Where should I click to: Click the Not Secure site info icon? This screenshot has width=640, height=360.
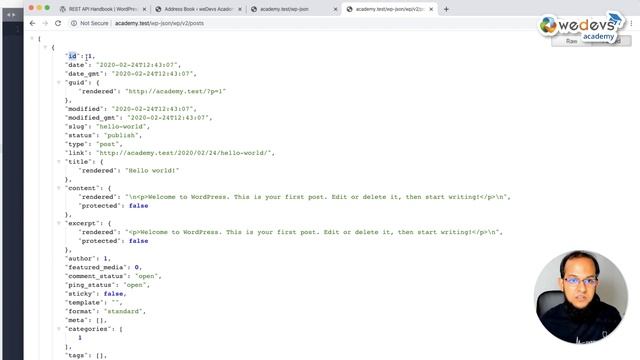[74, 23]
